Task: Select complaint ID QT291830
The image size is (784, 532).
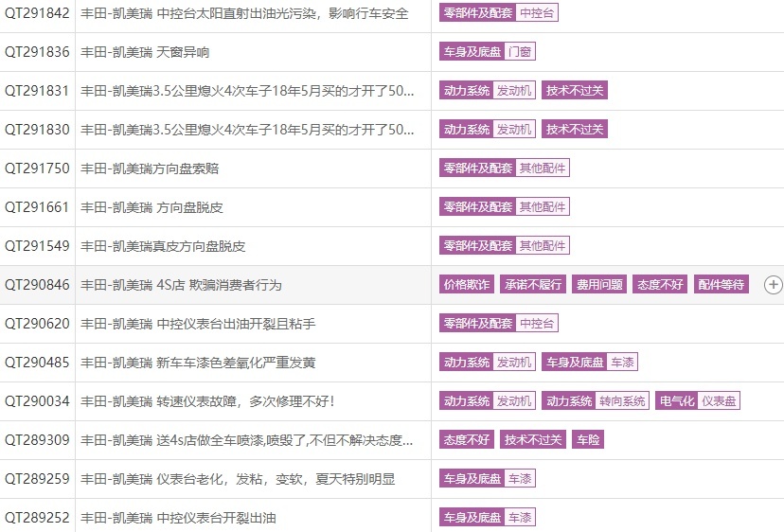Action: point(37,130)
